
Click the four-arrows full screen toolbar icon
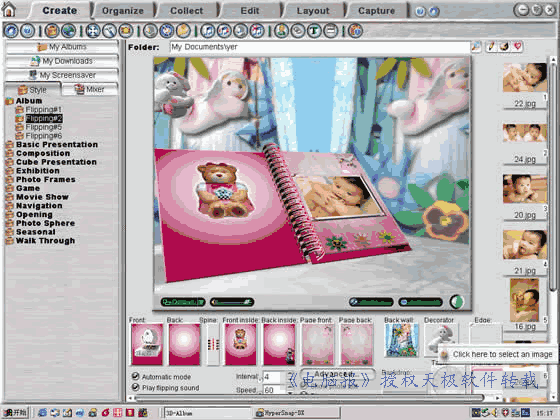93,31
